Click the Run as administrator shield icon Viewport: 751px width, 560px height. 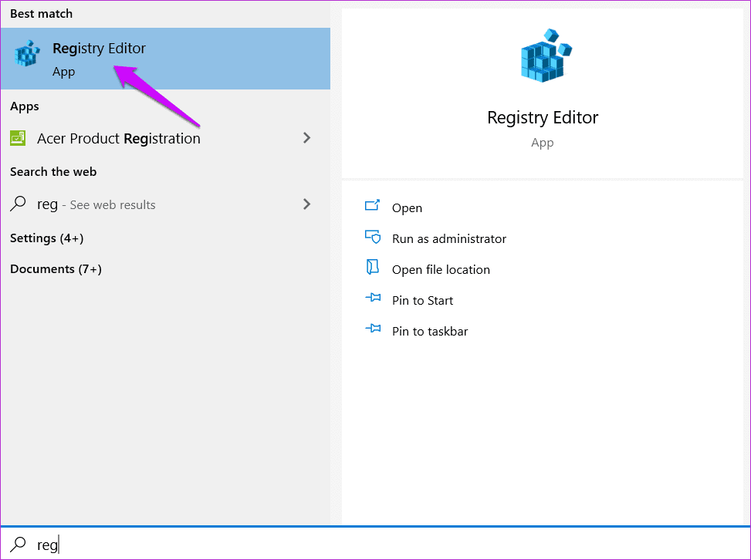[x=373, y=237]
